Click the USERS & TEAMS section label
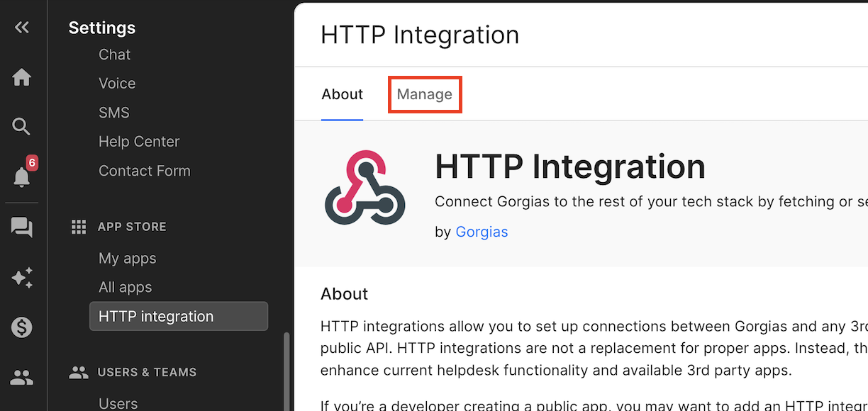The height and width of the screenshot is (411, 868). [147, 372]
